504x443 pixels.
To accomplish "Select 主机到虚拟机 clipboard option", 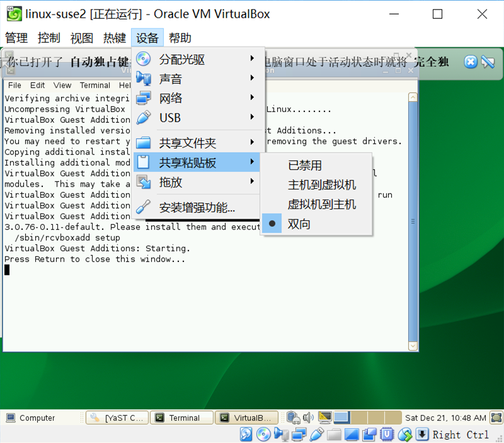I will click(x=316, y=185).
